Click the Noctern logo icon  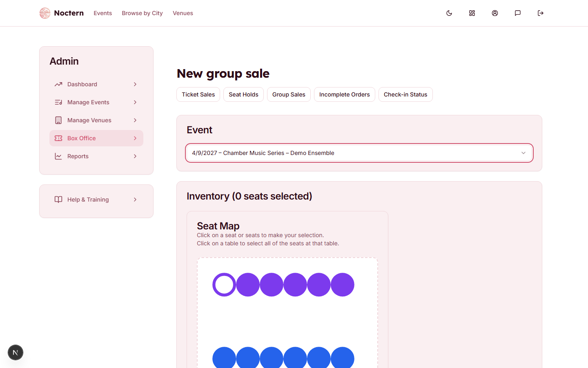pyautogui.click(x=45, y=13)
